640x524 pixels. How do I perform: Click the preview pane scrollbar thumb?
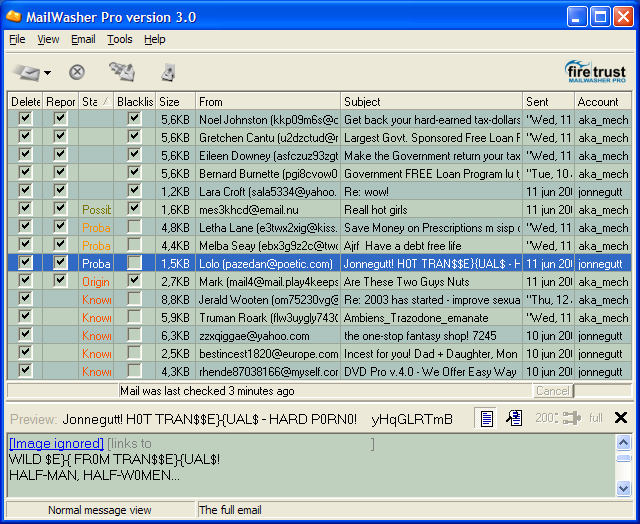tap(623, 458)
